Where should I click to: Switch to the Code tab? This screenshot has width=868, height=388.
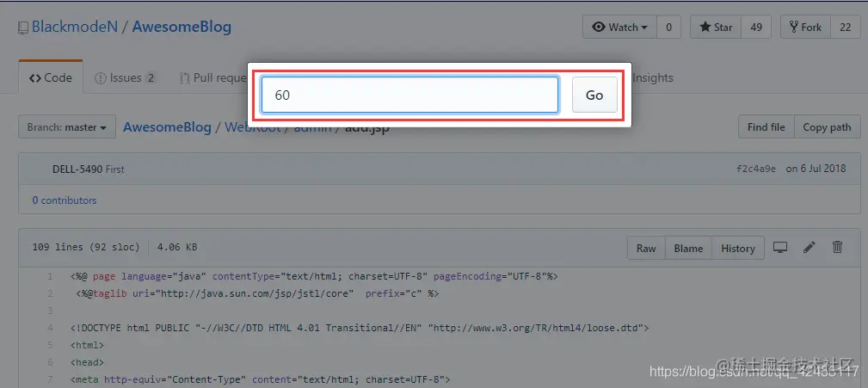tap(51, 77)
